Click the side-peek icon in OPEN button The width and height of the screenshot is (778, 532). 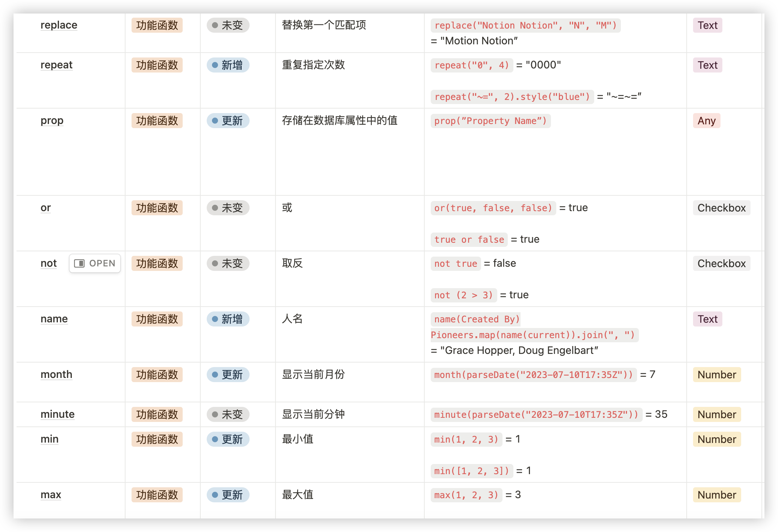pyautogui.click(x=79, y=263)
